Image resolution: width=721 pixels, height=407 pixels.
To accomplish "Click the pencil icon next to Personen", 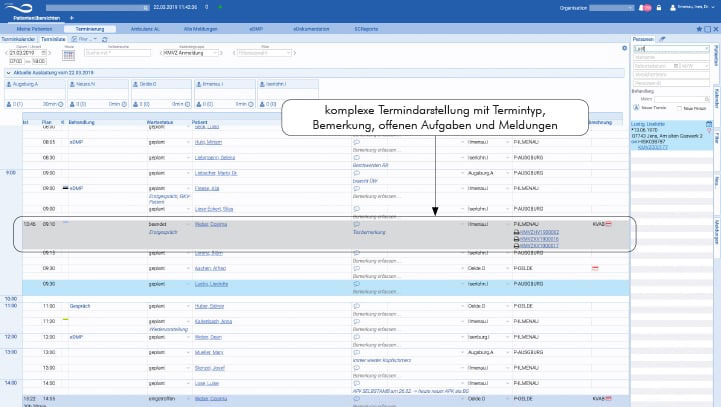I will click(663, 38).
